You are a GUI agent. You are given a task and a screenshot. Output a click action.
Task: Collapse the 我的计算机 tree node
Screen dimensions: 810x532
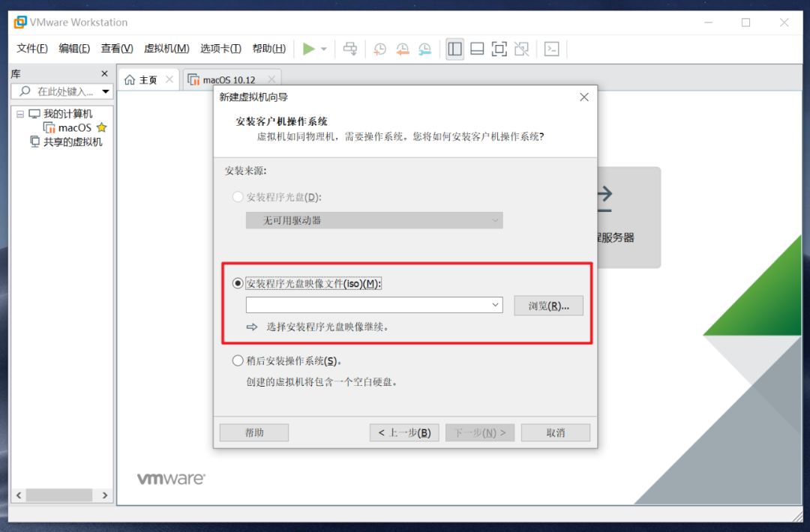tap(20, 114)
